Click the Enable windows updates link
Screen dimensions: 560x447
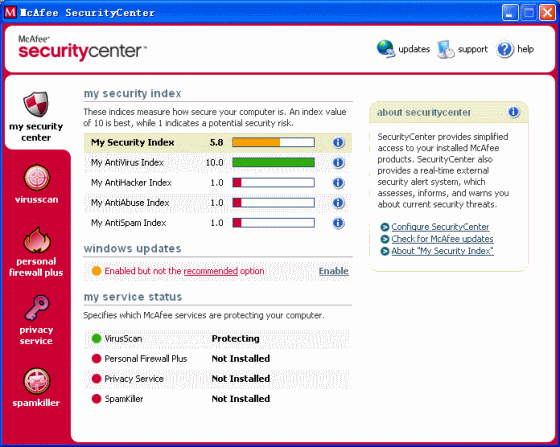pos(334,271)
